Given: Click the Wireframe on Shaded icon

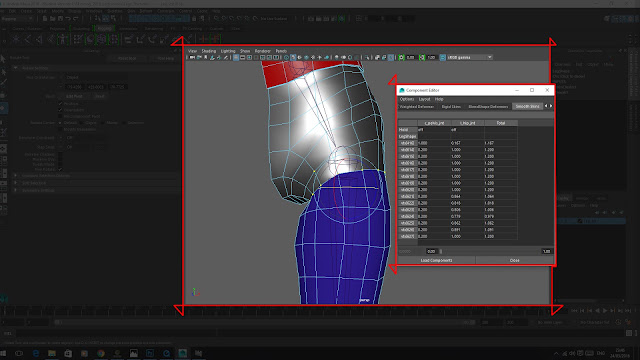Looking at the screenshot, I should point(306,58).
